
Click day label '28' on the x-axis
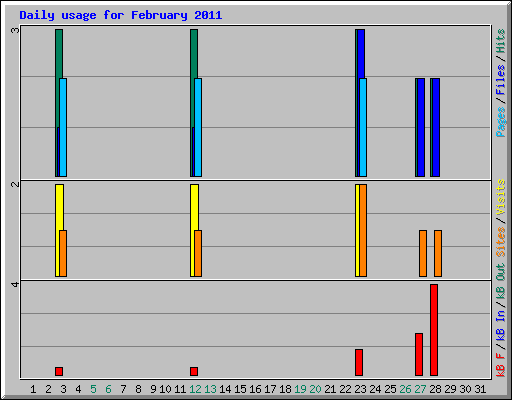435,389
